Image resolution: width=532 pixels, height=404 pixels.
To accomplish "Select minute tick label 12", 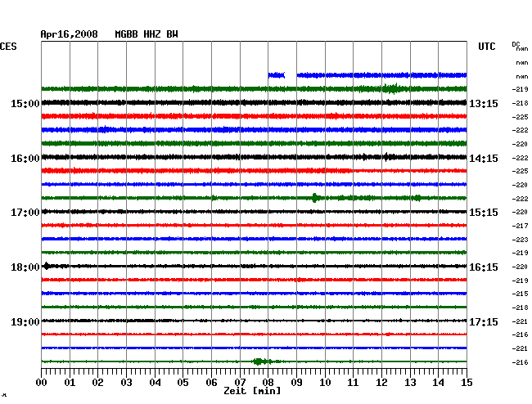I will [x=381, y=383].
